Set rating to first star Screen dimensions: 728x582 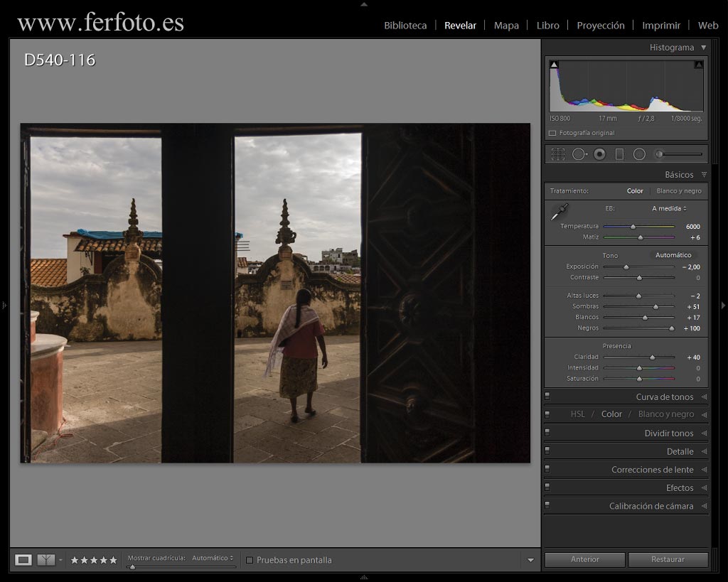click(x=74, y=560)
